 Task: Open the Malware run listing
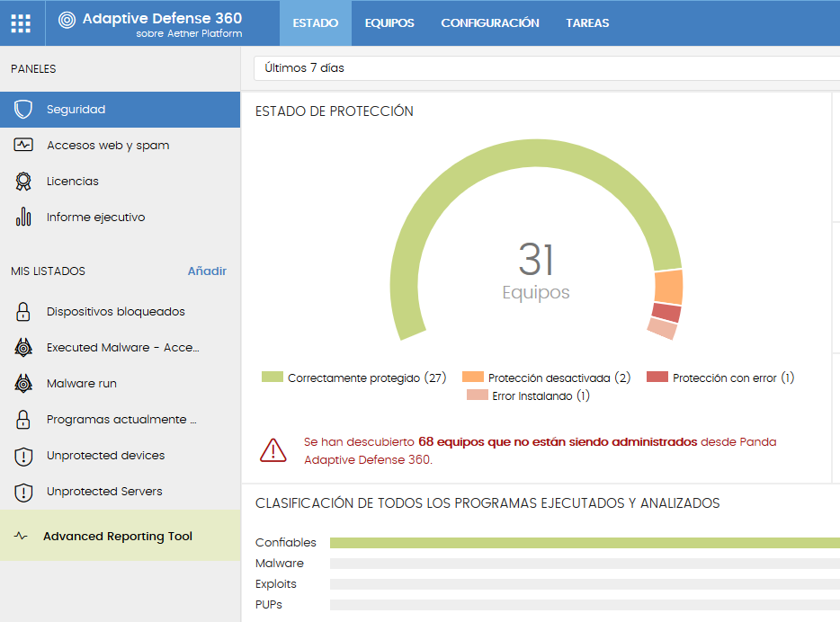[120, 383]
